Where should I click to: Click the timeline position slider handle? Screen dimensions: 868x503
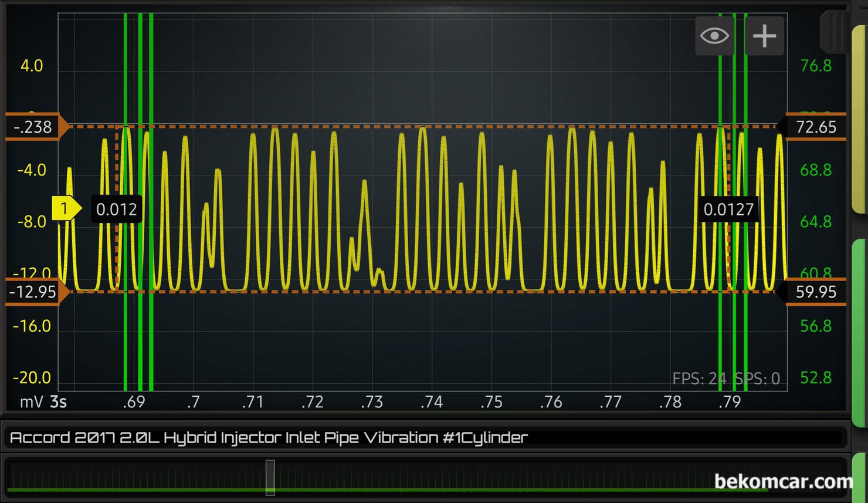270,477
